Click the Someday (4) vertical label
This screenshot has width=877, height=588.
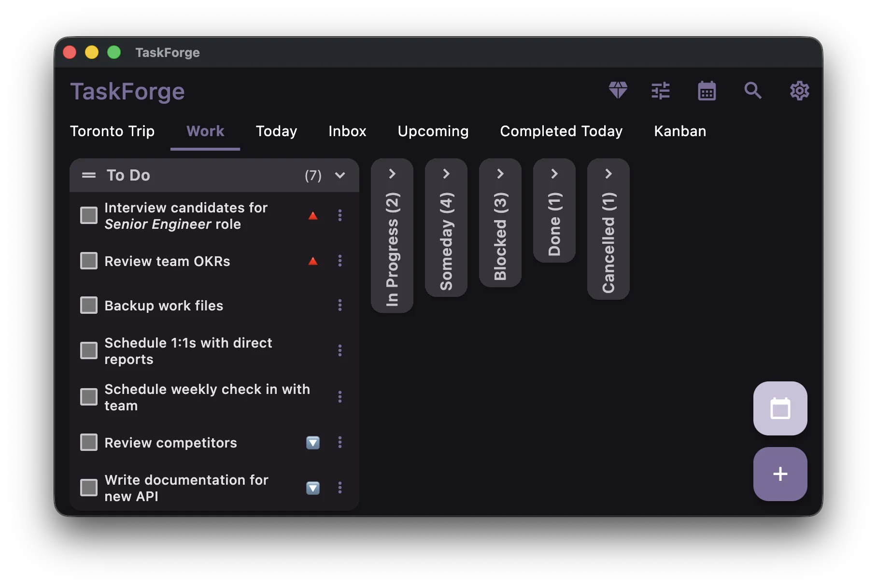[446, 241]
